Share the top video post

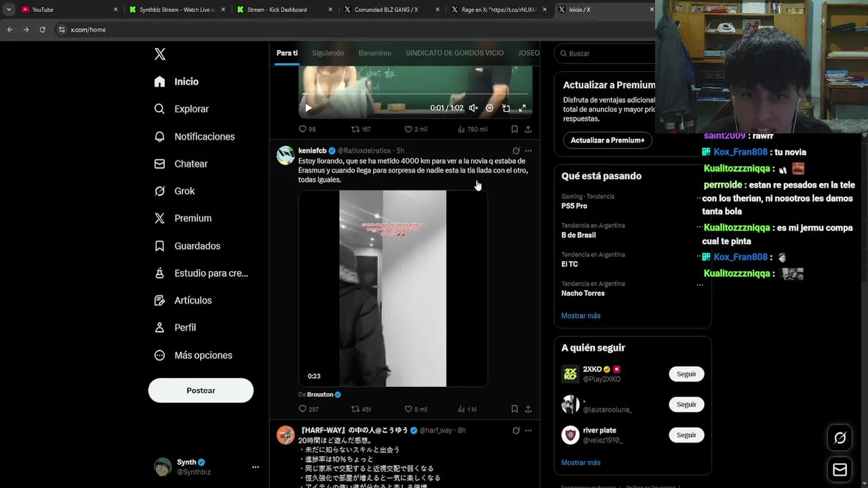[x=528, y=129]
